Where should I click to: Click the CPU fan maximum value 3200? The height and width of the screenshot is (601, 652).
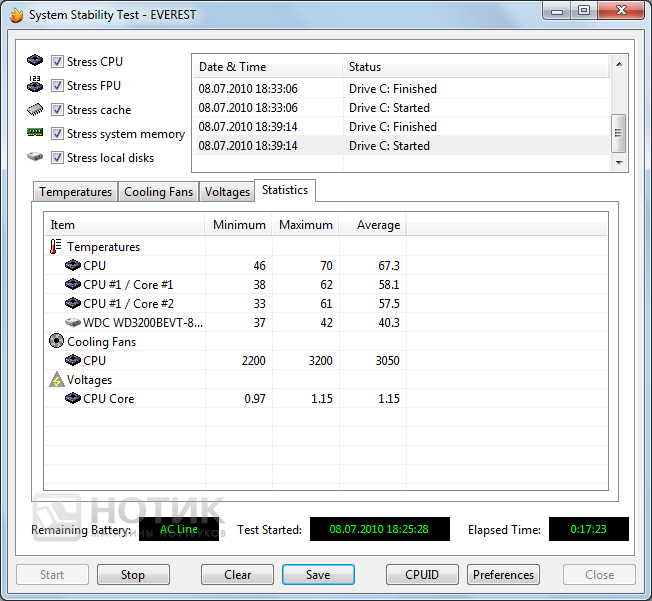point(321,361)
